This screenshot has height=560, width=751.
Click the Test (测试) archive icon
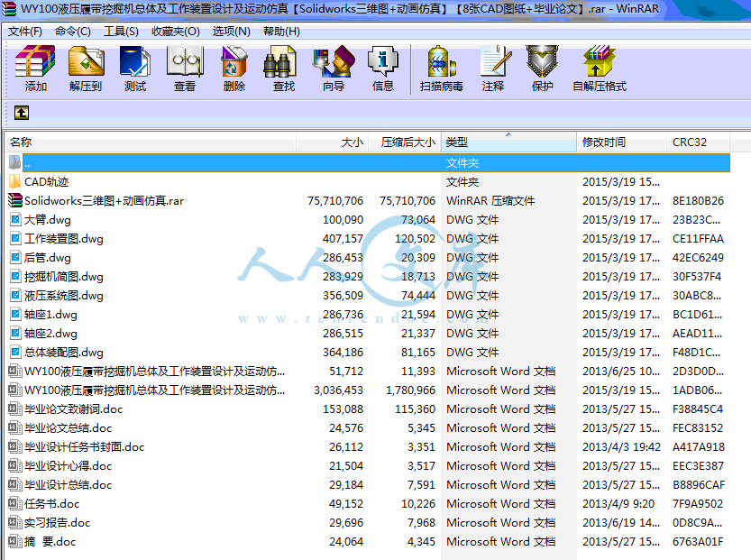click(x=135, y=61)
